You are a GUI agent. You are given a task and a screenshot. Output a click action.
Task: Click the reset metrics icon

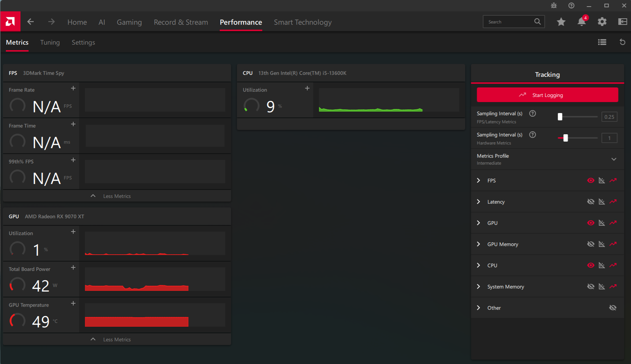click(x=622, y=42)
